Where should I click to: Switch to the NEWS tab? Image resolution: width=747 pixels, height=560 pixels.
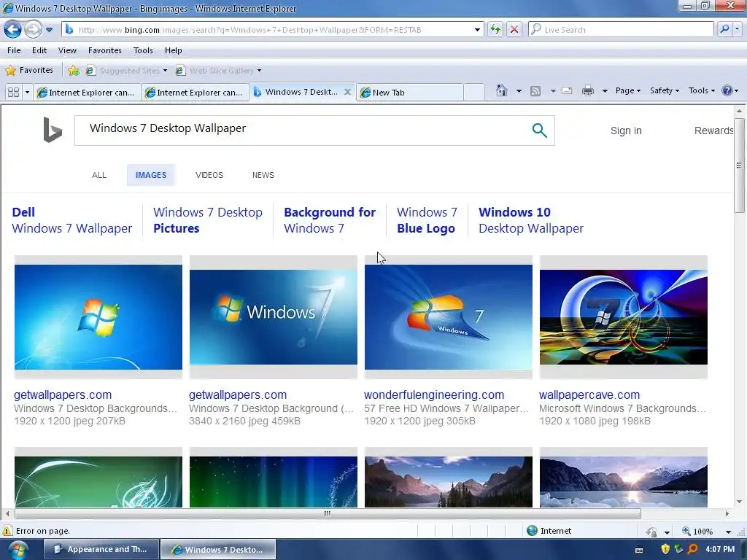263,175
